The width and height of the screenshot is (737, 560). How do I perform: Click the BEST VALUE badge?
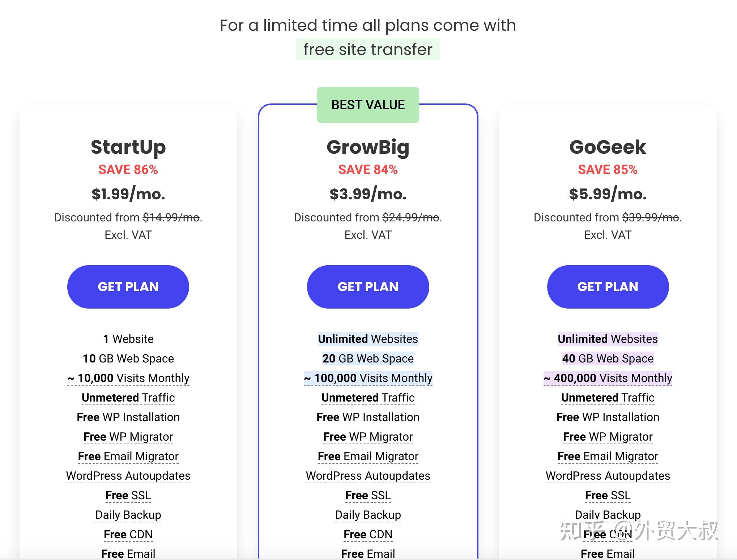pyautogui.click(x=368, y=105)
